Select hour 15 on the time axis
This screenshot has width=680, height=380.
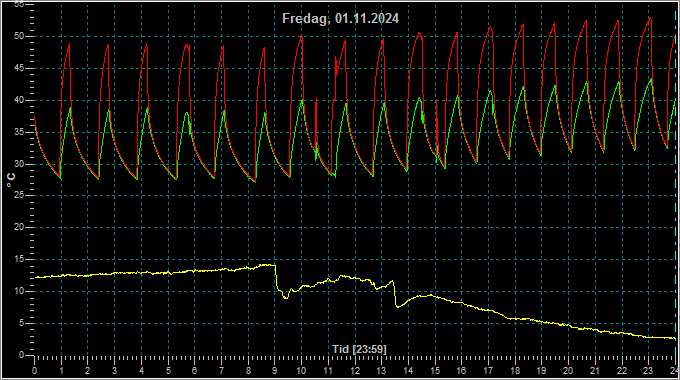[x=435, y=371]
